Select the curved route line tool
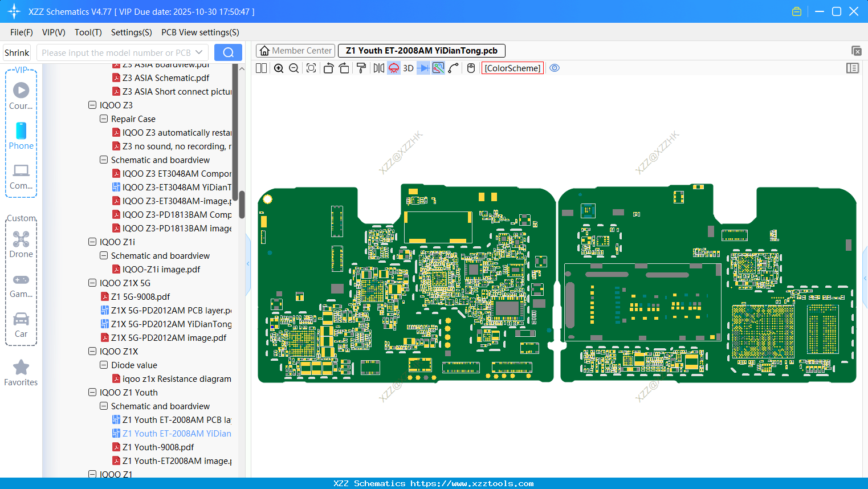Screen dimensions: 868x489 tap(454, 68)
